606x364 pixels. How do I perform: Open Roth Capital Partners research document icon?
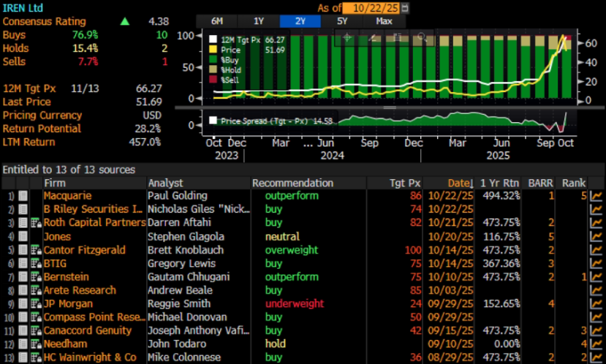point(37,223)
